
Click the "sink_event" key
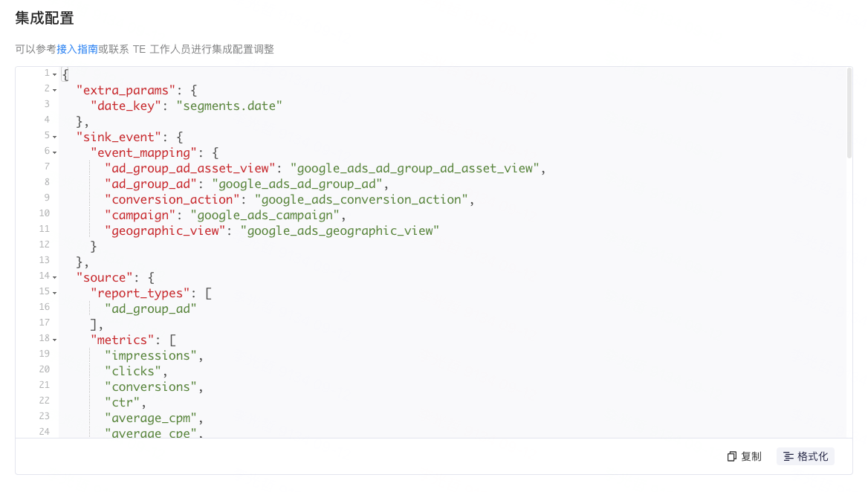[x=119, y=137]
